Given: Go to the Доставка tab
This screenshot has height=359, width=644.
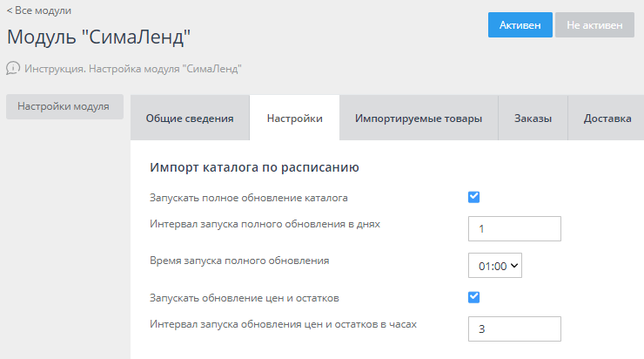Looking at the screenshot, I should (x=607, y=119).
